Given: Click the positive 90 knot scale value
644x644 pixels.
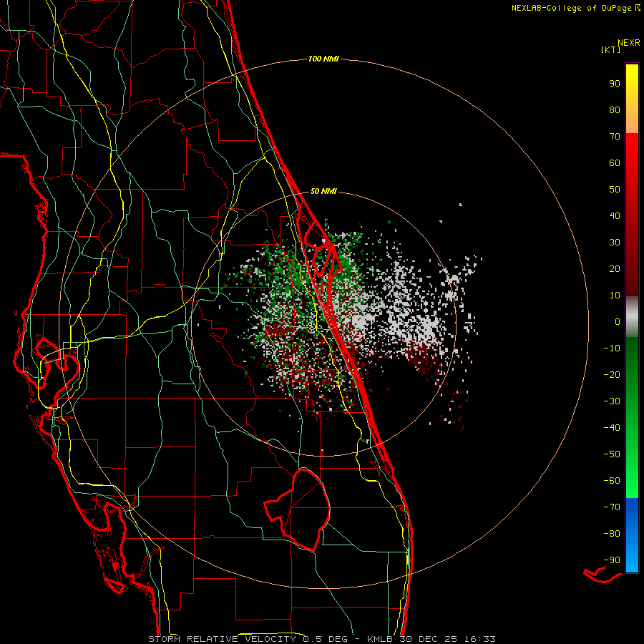Looking at the screenshot, I should 615,84.
